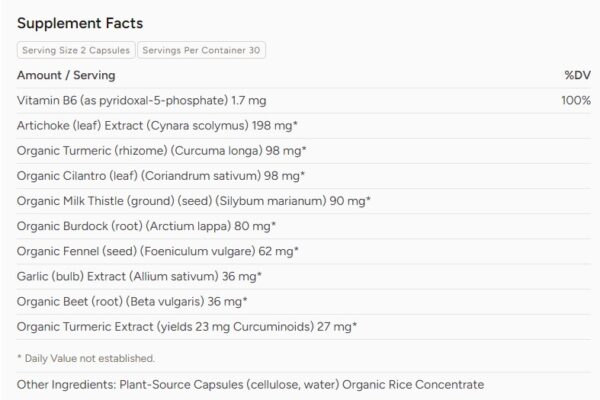This screenshot has width=600, height=400.
Task: Click the Daily Value not established footnote
Action: point(86,358)
